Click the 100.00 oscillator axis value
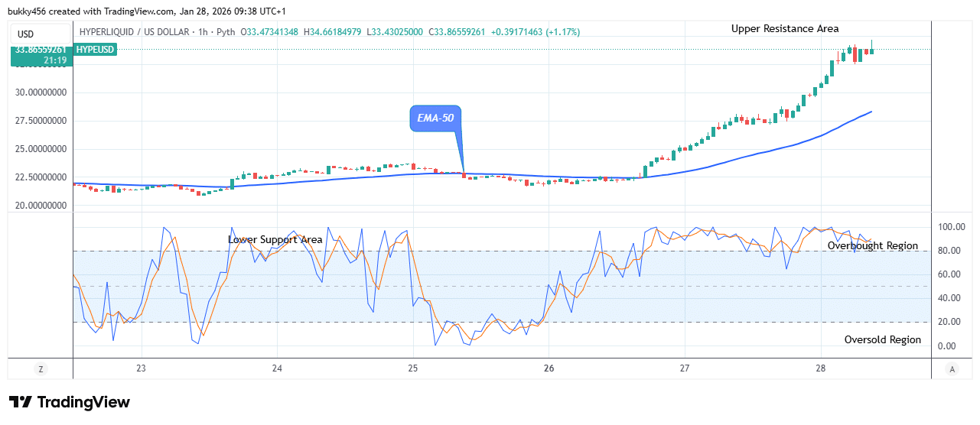980x425 pixels. pyautogui.click(x=952, y=227)
